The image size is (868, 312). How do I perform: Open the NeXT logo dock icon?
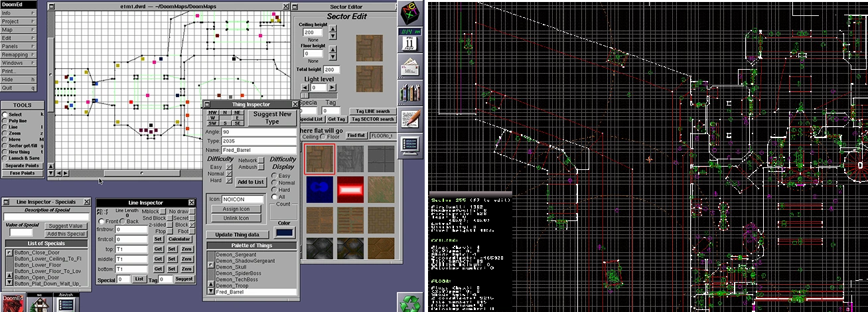[409, 15]
